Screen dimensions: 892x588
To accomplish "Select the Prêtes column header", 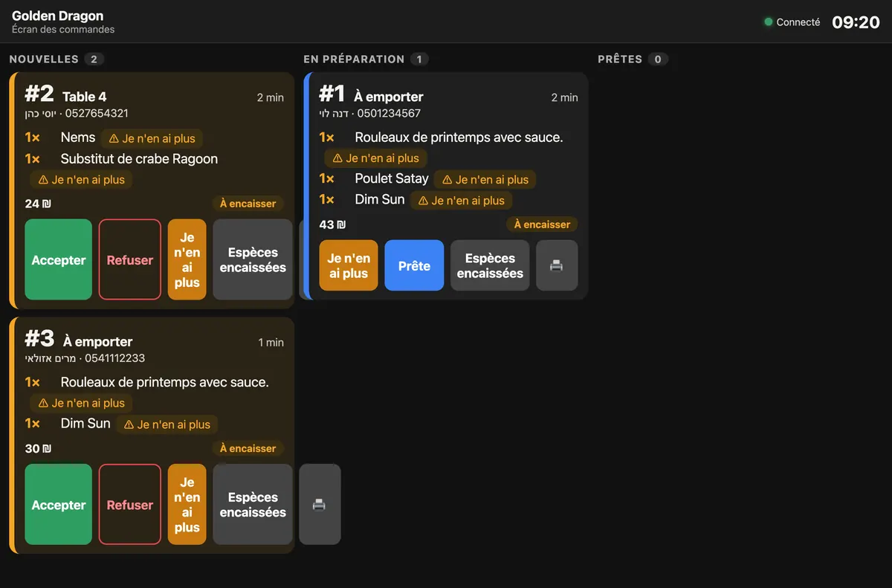I will click(x=620, y=59).
